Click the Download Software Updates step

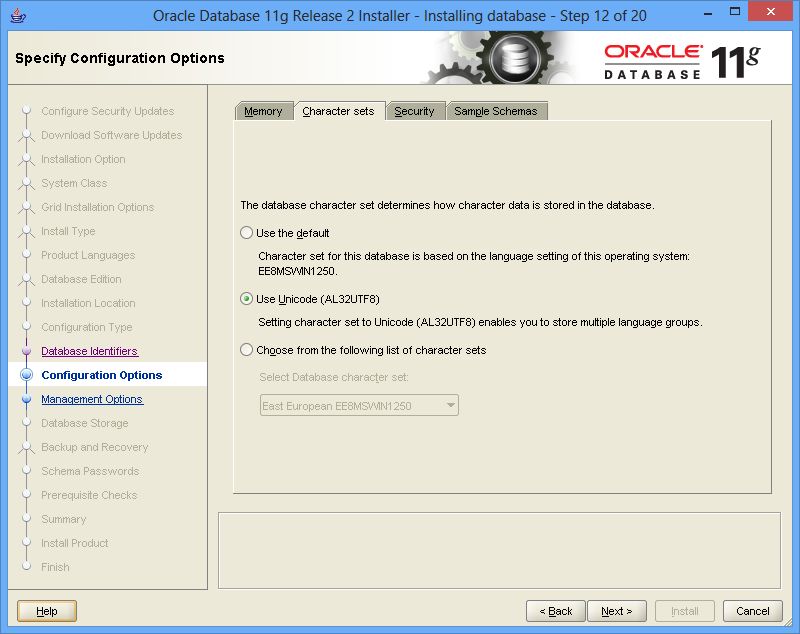pos(112,135)
